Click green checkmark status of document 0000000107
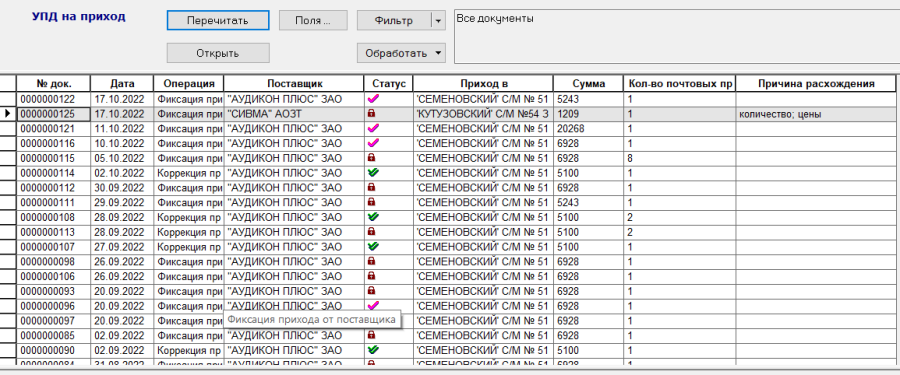The image size is (900, 375). (x=373, y=246)
